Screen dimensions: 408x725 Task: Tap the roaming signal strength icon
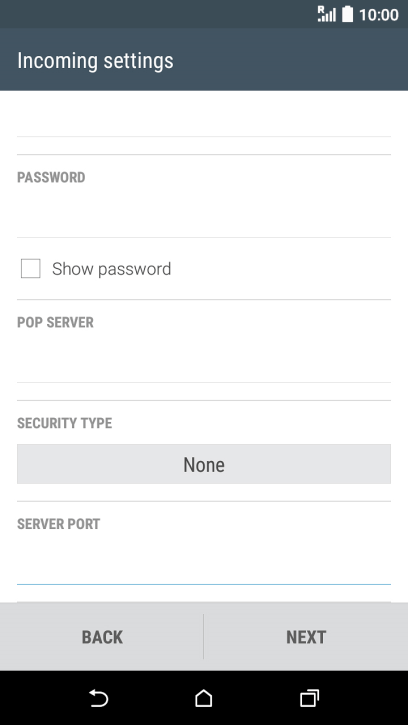coord(327,14)
